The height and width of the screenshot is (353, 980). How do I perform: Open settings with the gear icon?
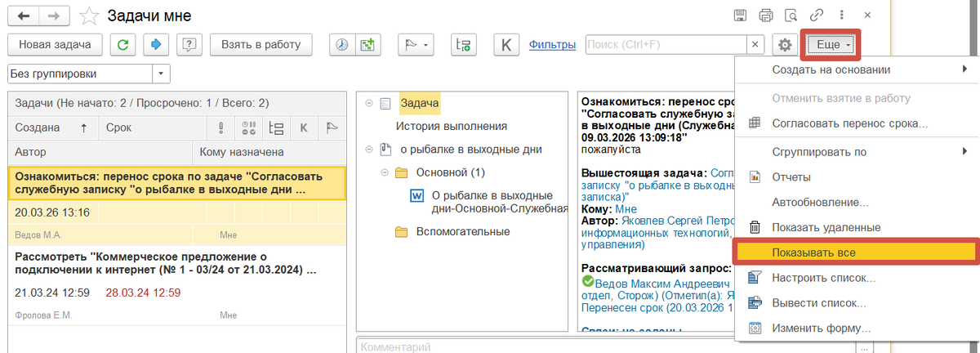(x=786, y=45)
